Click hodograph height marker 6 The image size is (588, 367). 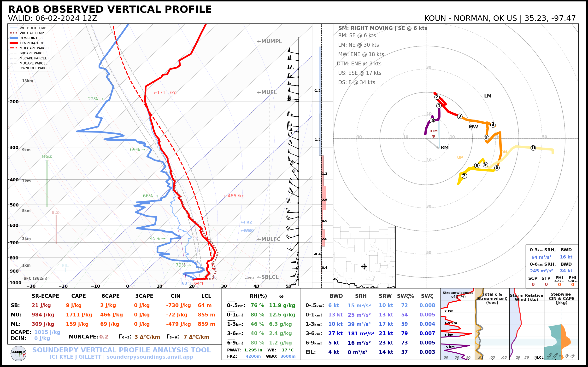coord(497,167)
